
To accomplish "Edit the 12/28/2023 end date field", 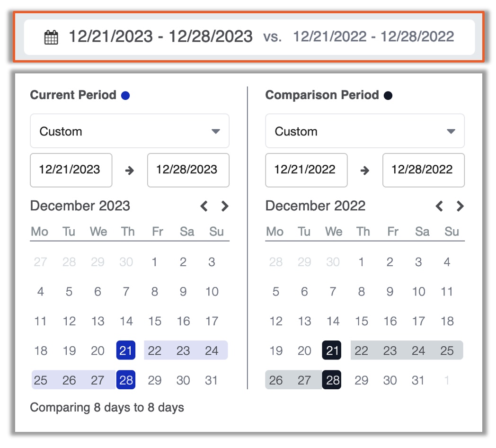I will pos(188,170).
